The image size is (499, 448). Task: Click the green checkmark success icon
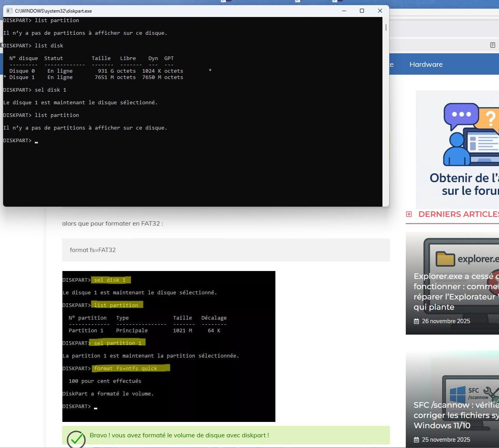point(76,439)
